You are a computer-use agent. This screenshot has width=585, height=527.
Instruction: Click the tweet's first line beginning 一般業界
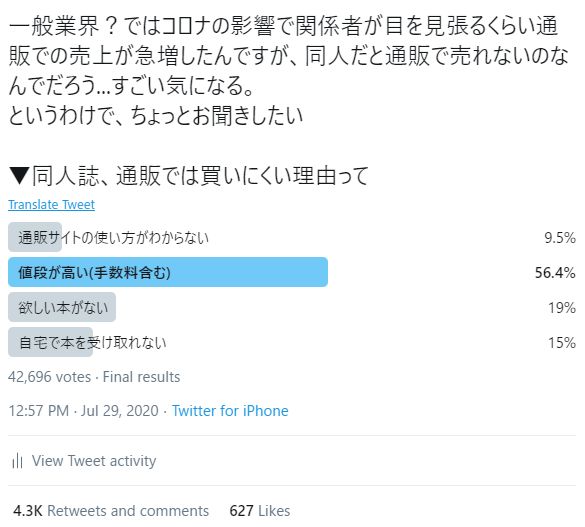tap(284, 26)
